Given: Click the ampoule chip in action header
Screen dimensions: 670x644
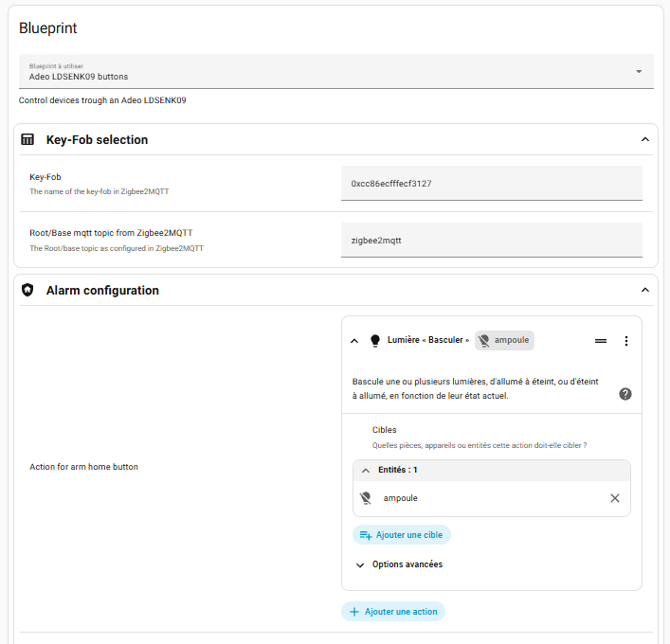Looking at the screenshot, I should [x=504, y=341].
